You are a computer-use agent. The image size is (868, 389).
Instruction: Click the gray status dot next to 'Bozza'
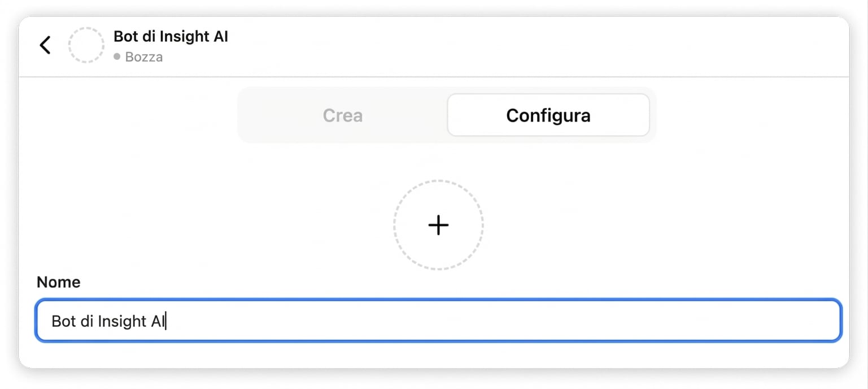pyautogui.click(x=117, y=57)
